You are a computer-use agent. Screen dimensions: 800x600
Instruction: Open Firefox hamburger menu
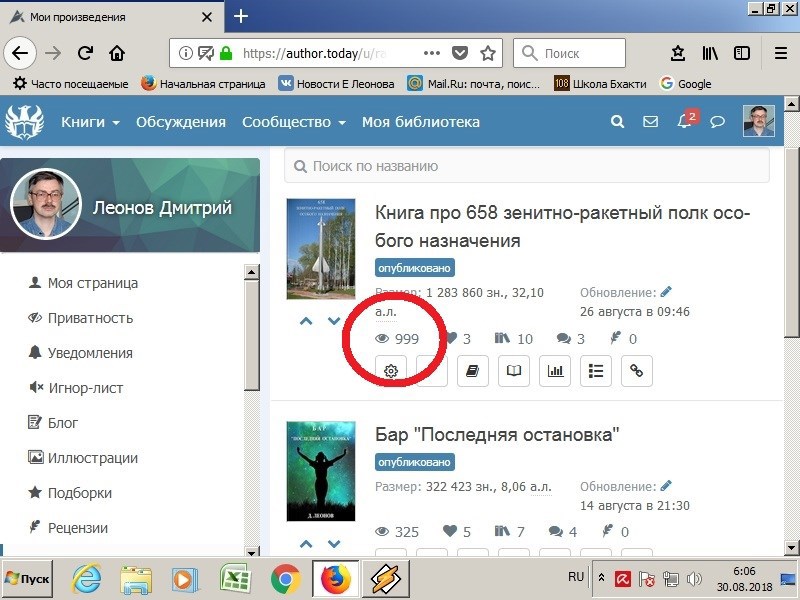click(781, 53)
